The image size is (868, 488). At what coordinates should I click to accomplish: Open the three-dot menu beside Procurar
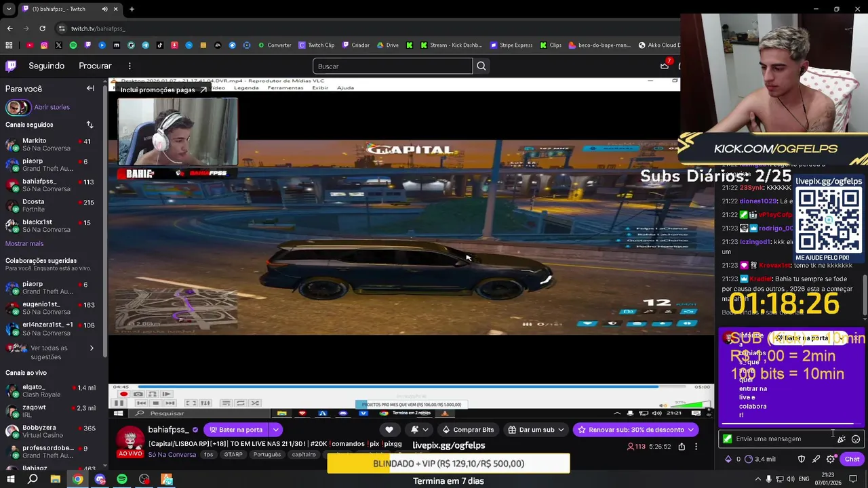pos(130,66)
